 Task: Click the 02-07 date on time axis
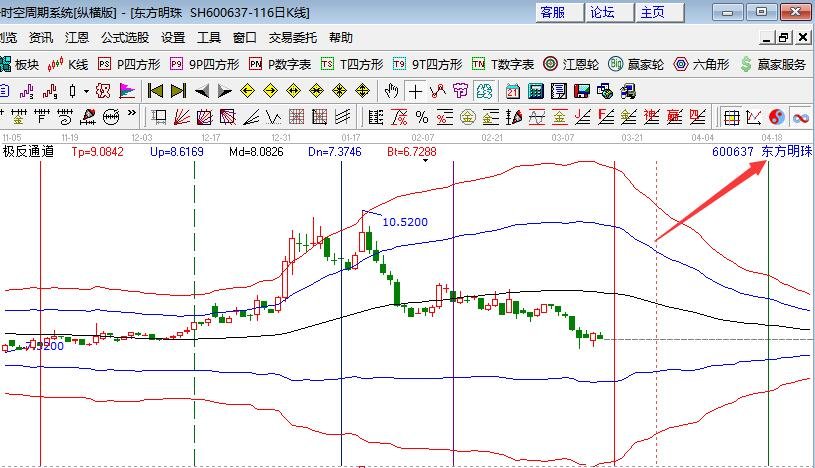click(x=423, y=137)
